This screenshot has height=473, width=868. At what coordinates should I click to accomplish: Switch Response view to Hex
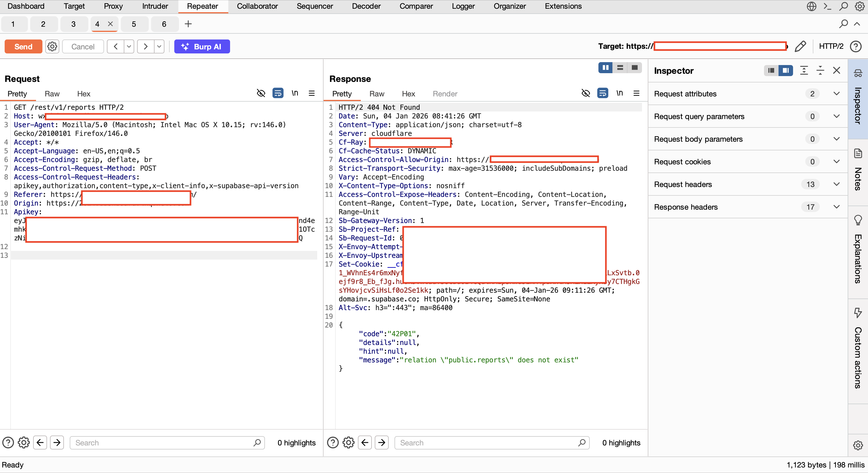pyautogui.click(x=408, y=94)
